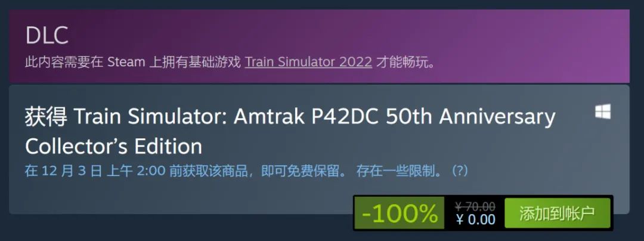Click the DLC heading in the purple banner
644x241 pixels.
(x=47, y=36)
